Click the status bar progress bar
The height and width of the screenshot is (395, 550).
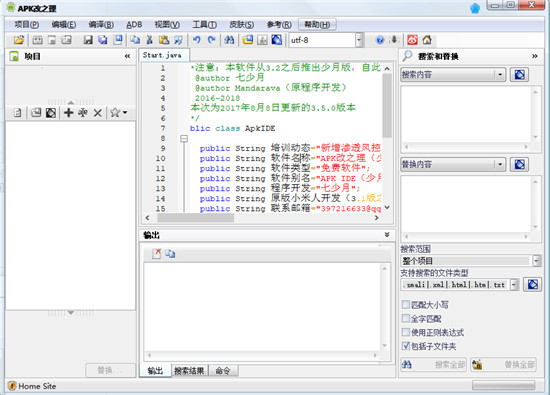point(503,385)
